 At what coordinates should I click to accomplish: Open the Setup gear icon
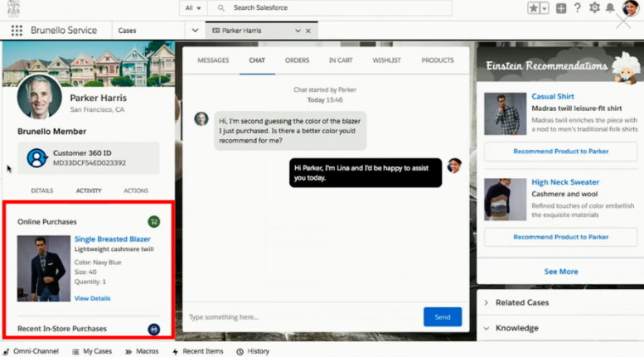(594, 7)
